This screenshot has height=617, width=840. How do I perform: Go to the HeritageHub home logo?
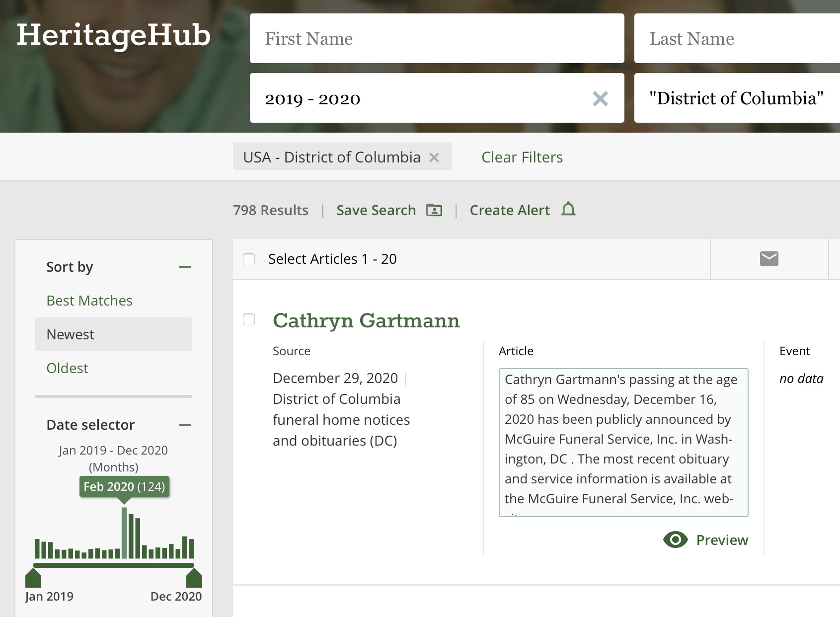(114, 35)
